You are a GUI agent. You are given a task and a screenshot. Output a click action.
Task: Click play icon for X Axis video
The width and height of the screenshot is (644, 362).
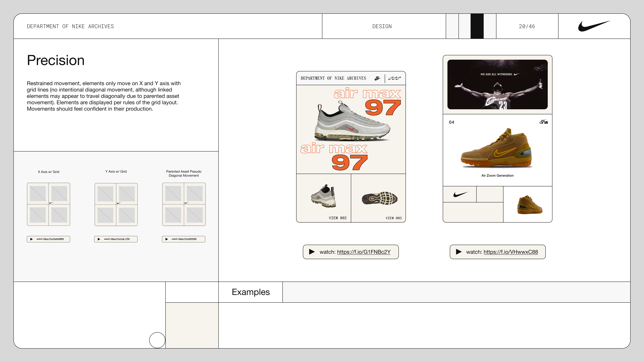[x=32, y=239]
